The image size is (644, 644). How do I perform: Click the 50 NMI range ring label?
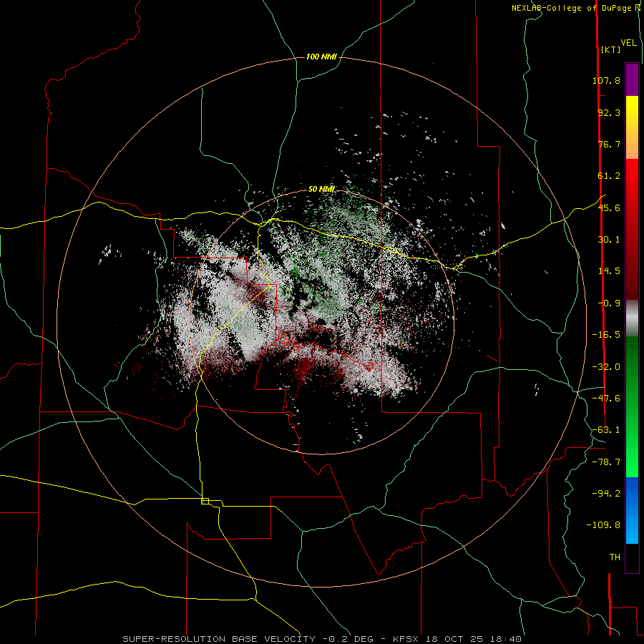coord(321,190)
